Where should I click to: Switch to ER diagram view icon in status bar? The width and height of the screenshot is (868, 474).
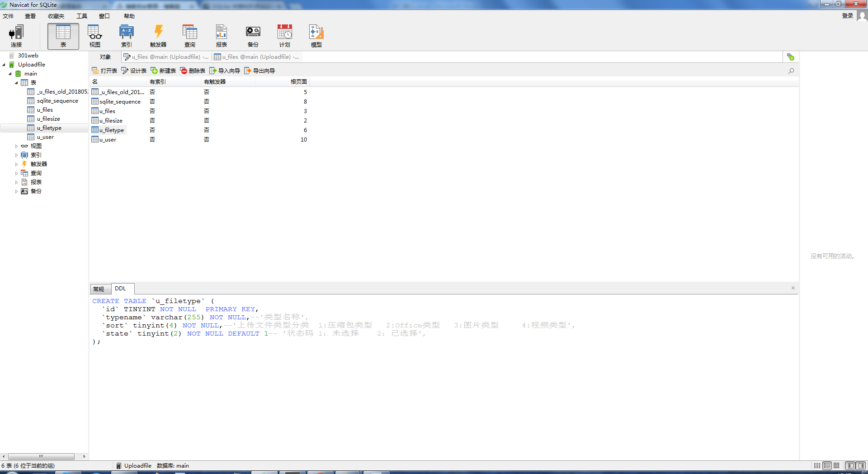[x=836, y=465]
